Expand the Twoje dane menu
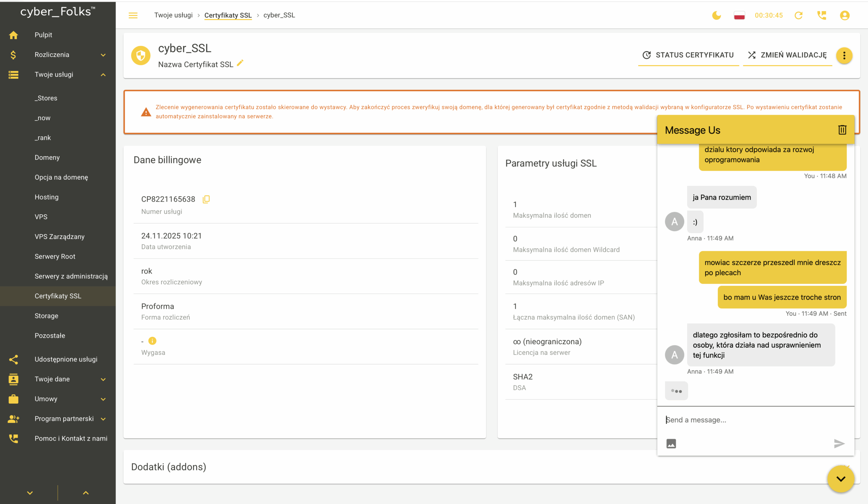The height and width of the screenshot is (504, 868). point(103,379)
